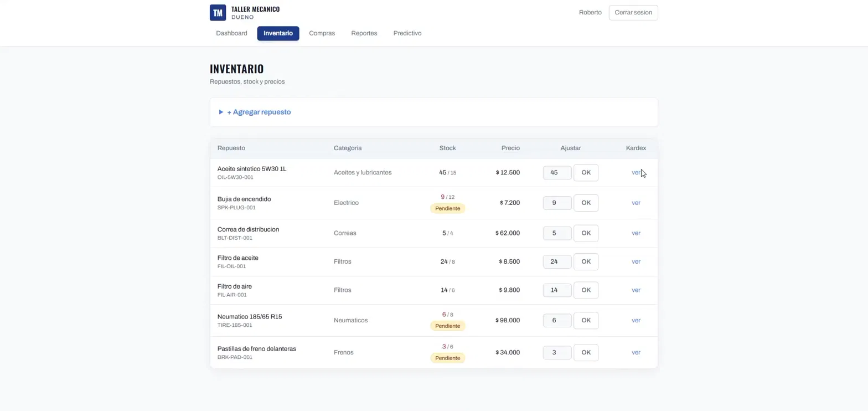The height and width of the screenshot is (411, 868).
Task: Select the Pastillas de freno adjust field
Action: pyautogui.click(x=557, y=352)
